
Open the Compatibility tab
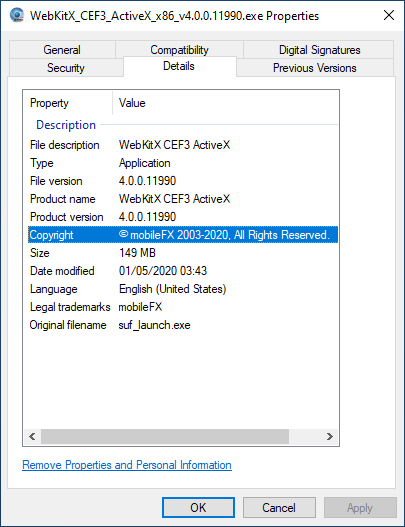tap(179, 50)
